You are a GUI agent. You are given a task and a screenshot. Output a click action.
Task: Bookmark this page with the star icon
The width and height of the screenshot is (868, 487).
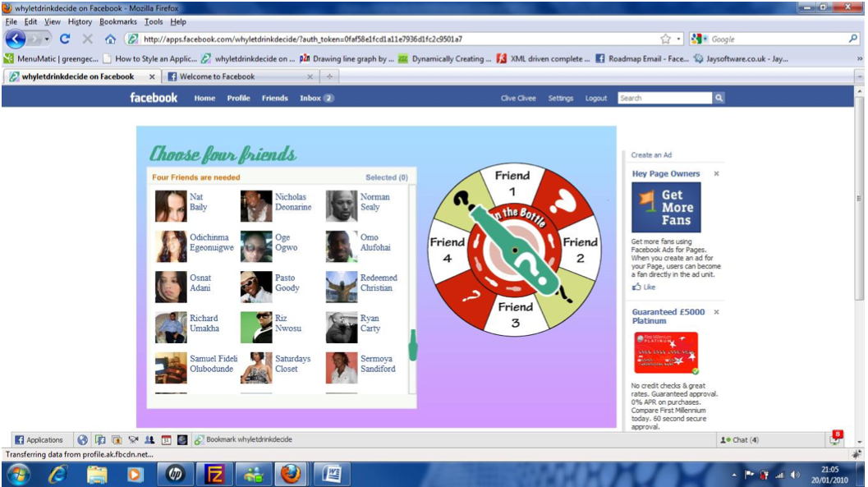click(x=665, y=39)
